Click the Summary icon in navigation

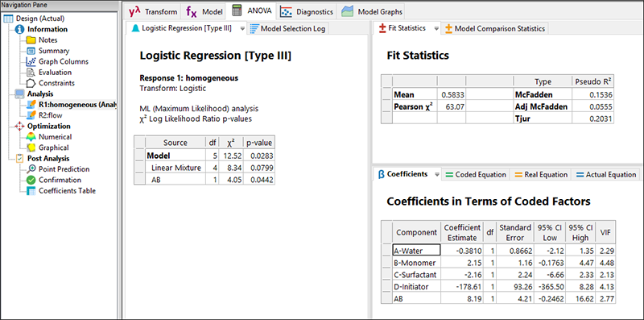click(x=31, y=51)
